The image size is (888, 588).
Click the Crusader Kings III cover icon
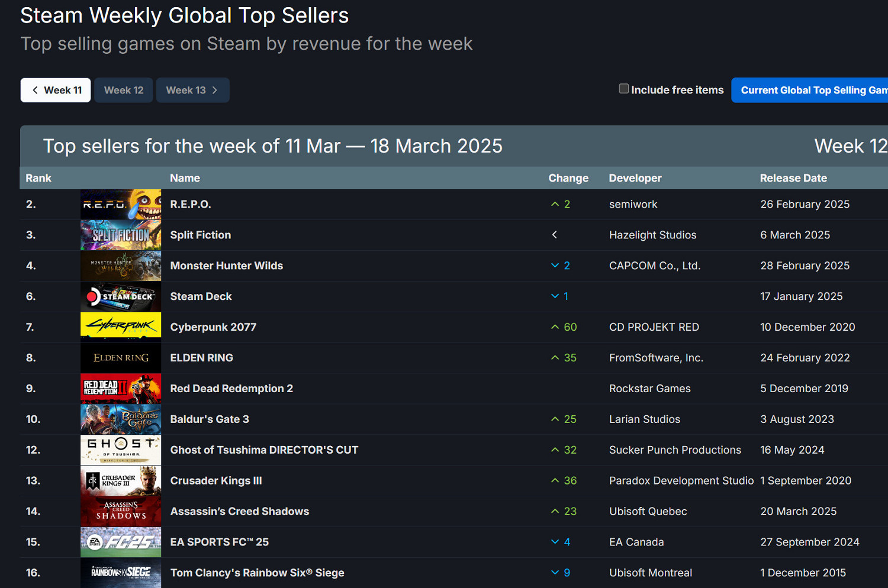[x=120, y=481]
